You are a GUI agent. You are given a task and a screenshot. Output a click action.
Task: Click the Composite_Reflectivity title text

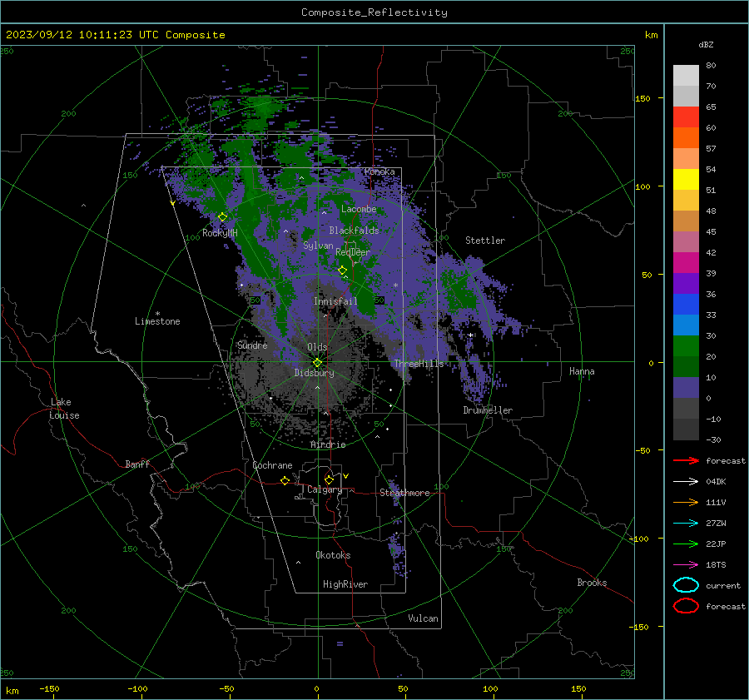coord(374,12)
